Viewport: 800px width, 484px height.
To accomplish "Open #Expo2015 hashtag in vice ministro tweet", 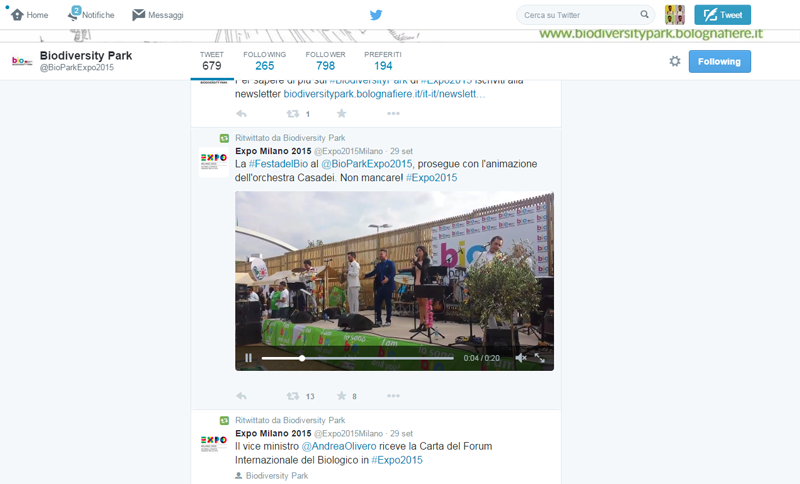I will [x=397, y=460].
